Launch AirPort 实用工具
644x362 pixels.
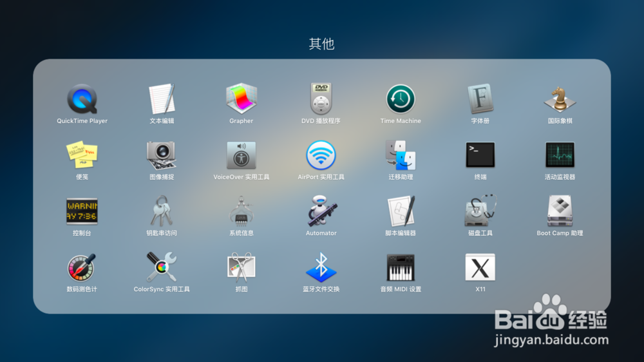(321, 155)
